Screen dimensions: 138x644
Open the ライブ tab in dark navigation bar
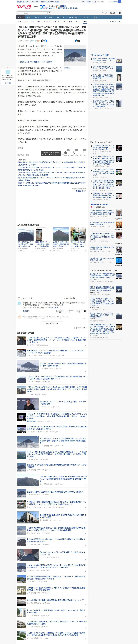pyautogui.click(x=37, y=17)
